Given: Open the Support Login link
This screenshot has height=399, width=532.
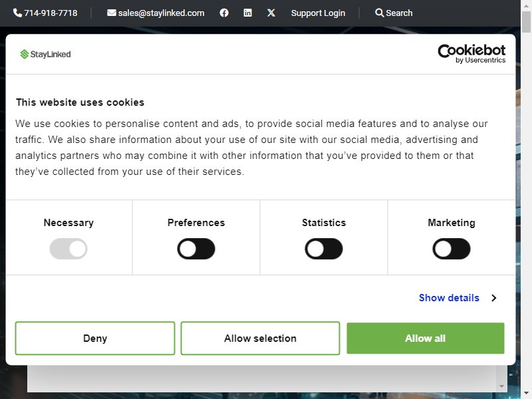Looking at the screenshot, I should coord(318,13).
